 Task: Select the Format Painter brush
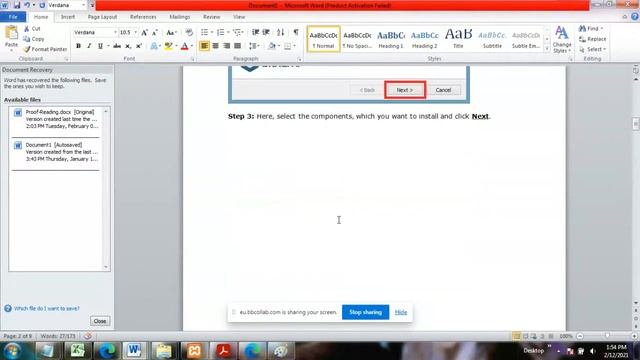[x=27, y=49]
